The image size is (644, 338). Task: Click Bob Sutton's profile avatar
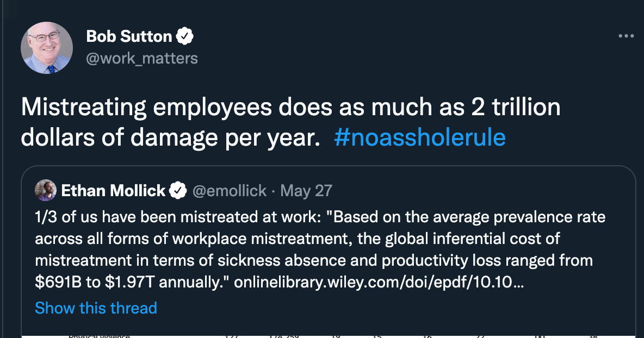click(x=47, y=48)
